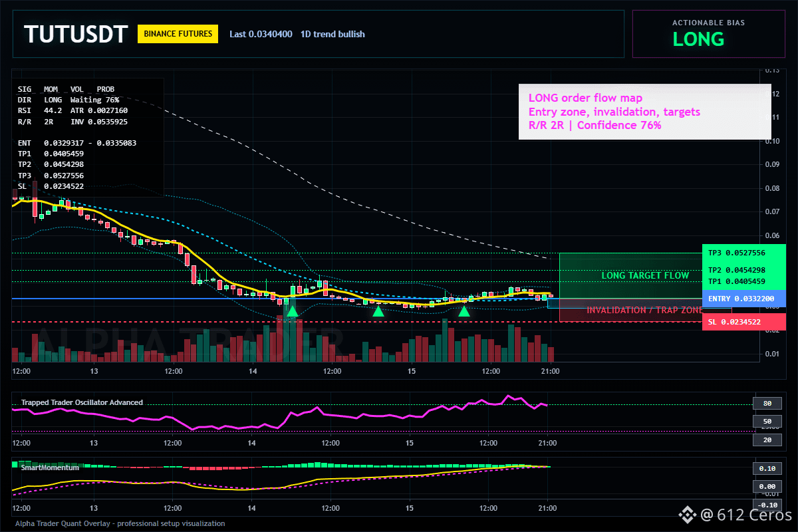Click the 0.01 price level on main scale
Image resolution: width=798 pixels, height=532 pixels.
pyautogui.click(x=771, y=354)
